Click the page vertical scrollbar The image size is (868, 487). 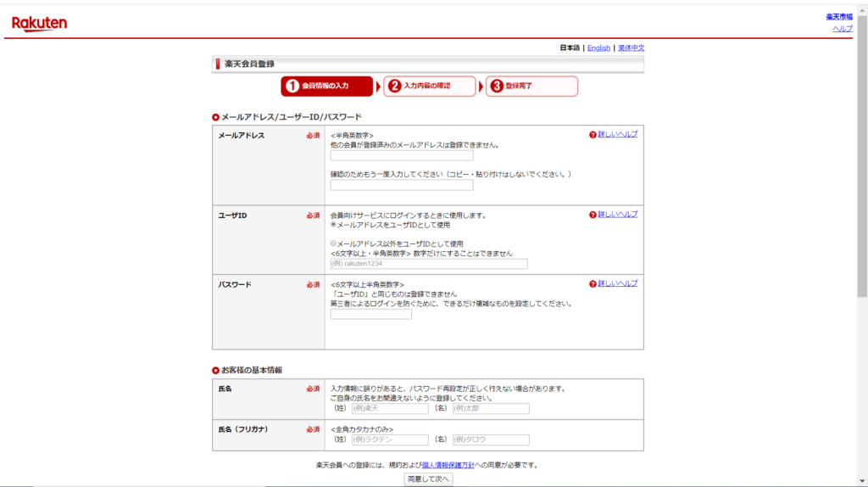862,170
